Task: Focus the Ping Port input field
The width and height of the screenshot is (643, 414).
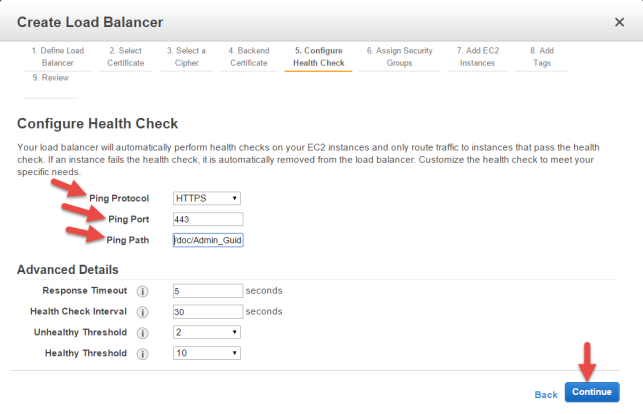Action: coord(208,219)
